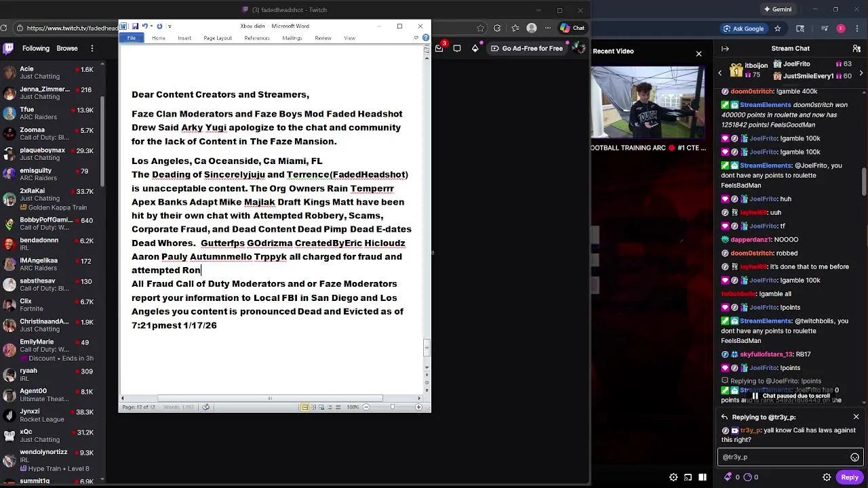Screen dimensions: 868x488
Task: Click 100% zoom level in status bar
Action: pos(353,407)
